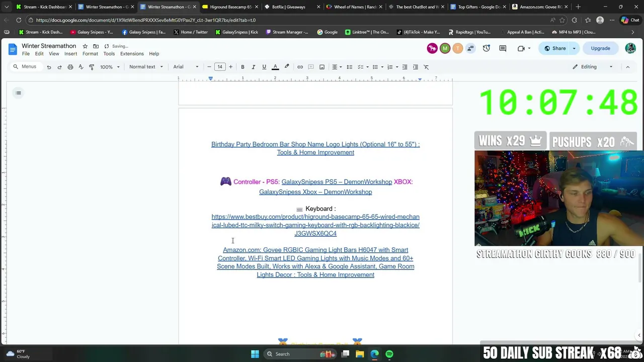Decrease indent of paragraph

(405, 67)
